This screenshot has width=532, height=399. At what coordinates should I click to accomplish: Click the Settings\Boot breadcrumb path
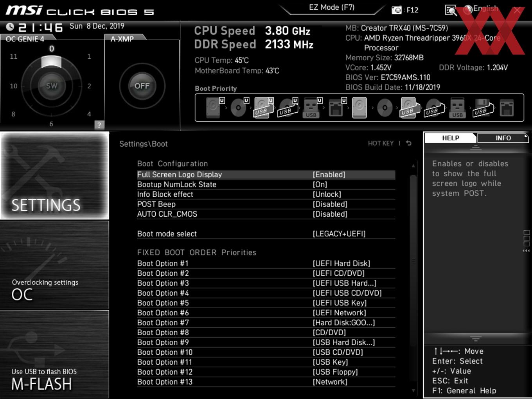[144, 144]
